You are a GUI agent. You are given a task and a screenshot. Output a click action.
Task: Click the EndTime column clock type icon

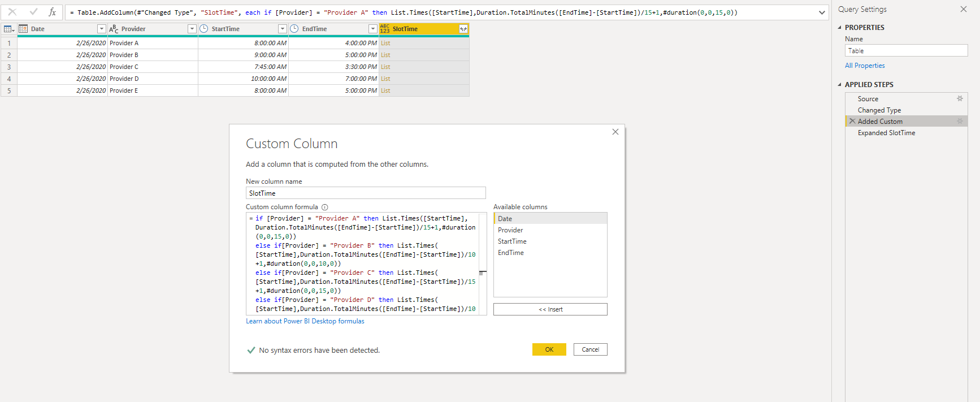pyautogui.click(x=294, y=29)
